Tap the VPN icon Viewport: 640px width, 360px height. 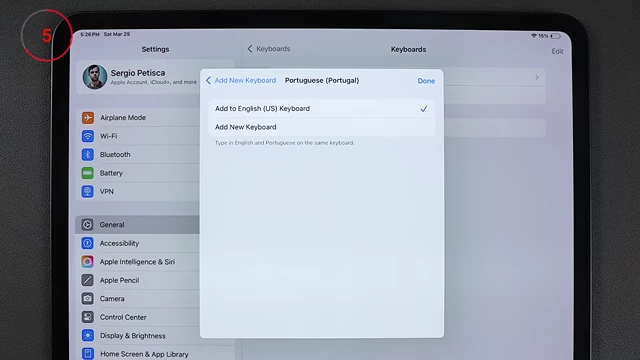88,191
